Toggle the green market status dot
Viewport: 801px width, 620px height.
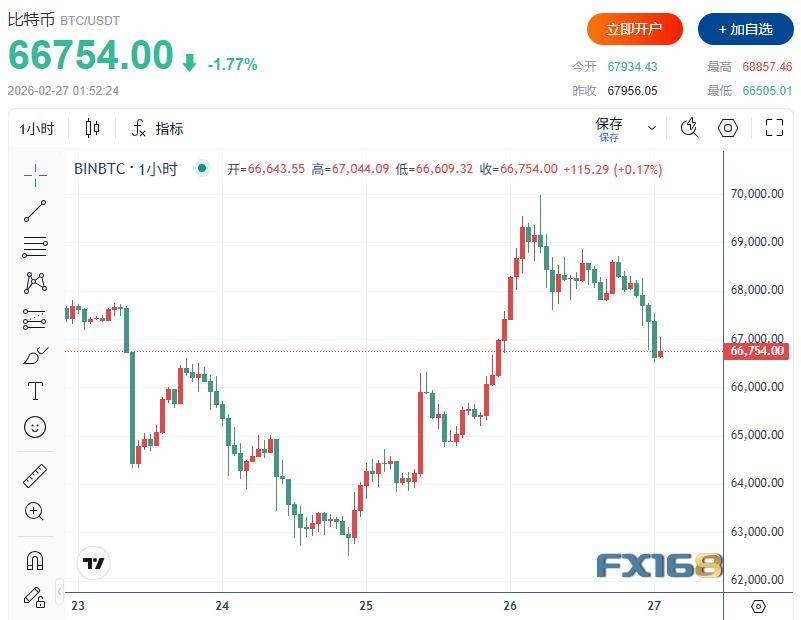pyautogui.click(x=202, y=169)
